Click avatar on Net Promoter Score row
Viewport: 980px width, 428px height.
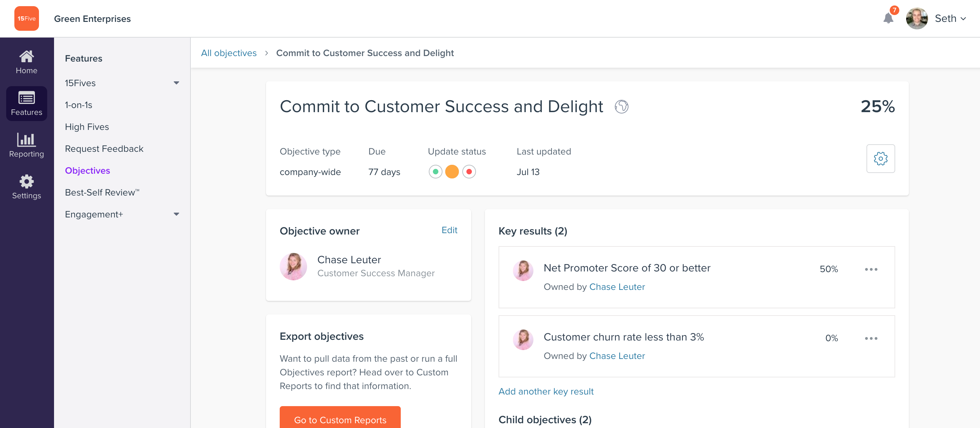523,270
